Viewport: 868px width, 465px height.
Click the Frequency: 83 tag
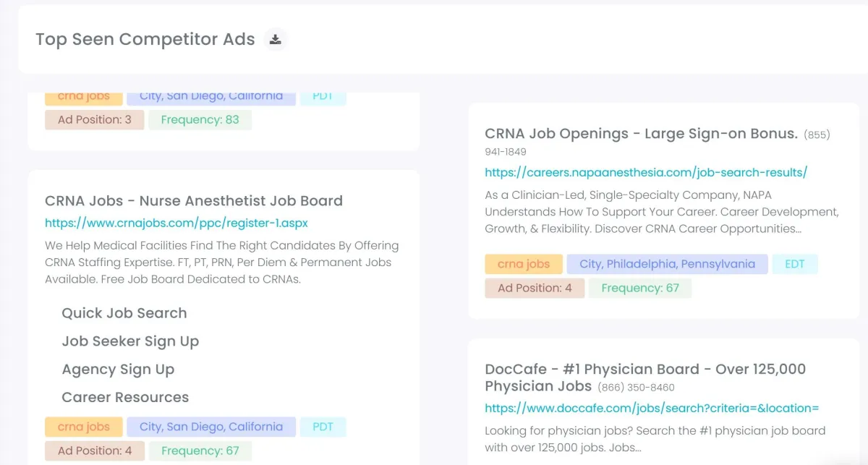[200, 119]
